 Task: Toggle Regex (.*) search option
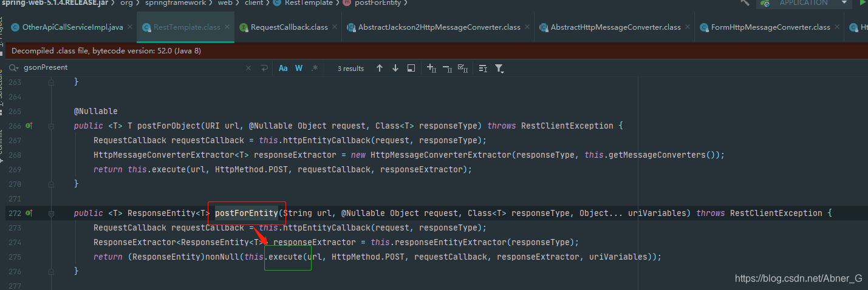click(x=315, y=69)
